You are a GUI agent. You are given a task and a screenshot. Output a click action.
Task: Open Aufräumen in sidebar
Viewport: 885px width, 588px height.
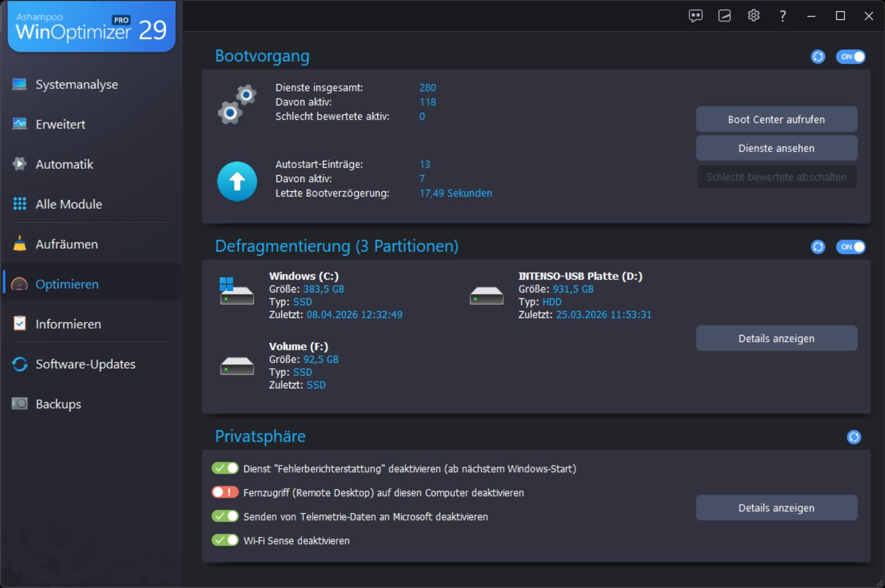tap(91, 244)
